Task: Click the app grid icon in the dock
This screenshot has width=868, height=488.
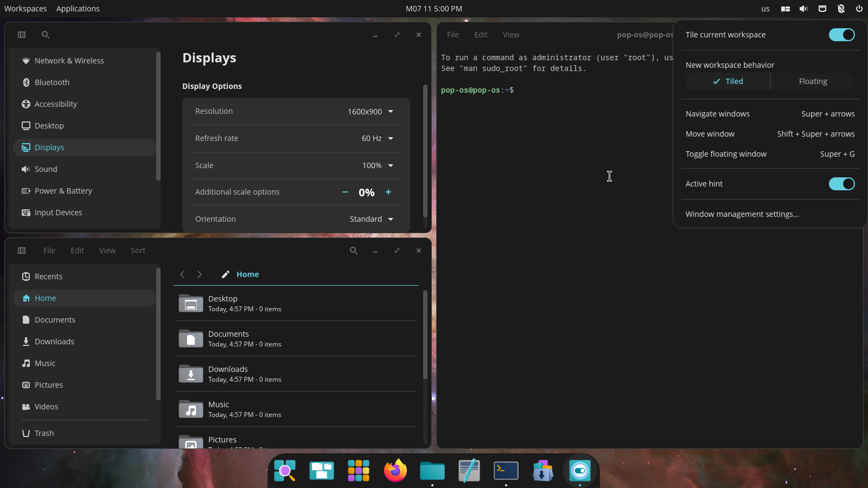Action: click(358, 471)
